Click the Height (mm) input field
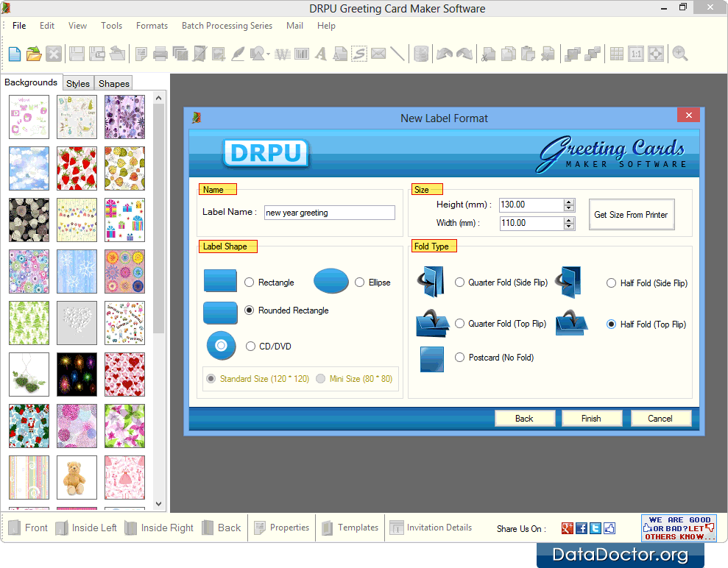Viewport: 728px width, 568px height. coord(531,205)
